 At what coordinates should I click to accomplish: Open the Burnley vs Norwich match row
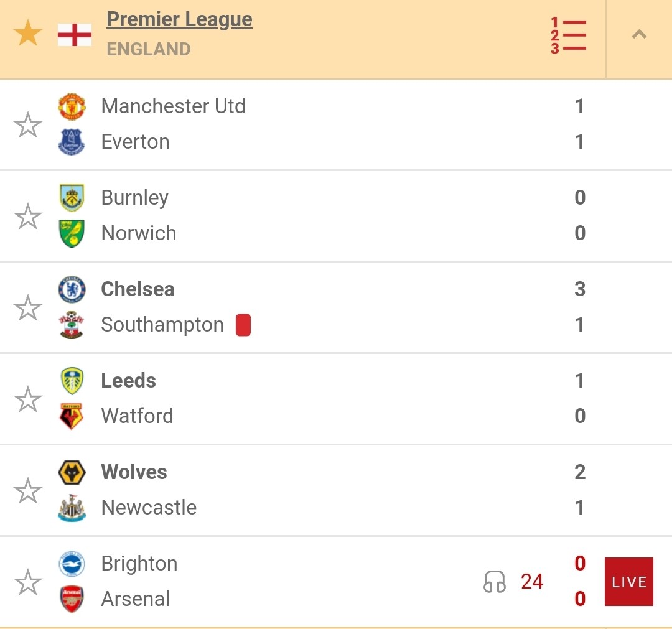[x=336, y=215]
